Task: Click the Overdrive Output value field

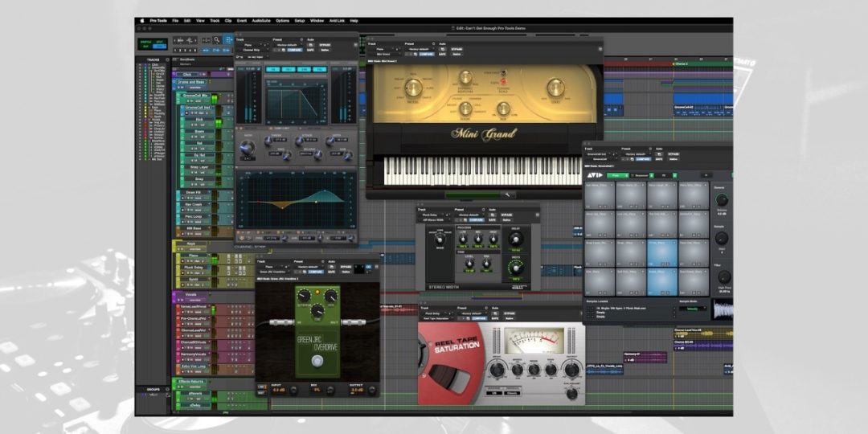Action: click(x=356, y=391)
